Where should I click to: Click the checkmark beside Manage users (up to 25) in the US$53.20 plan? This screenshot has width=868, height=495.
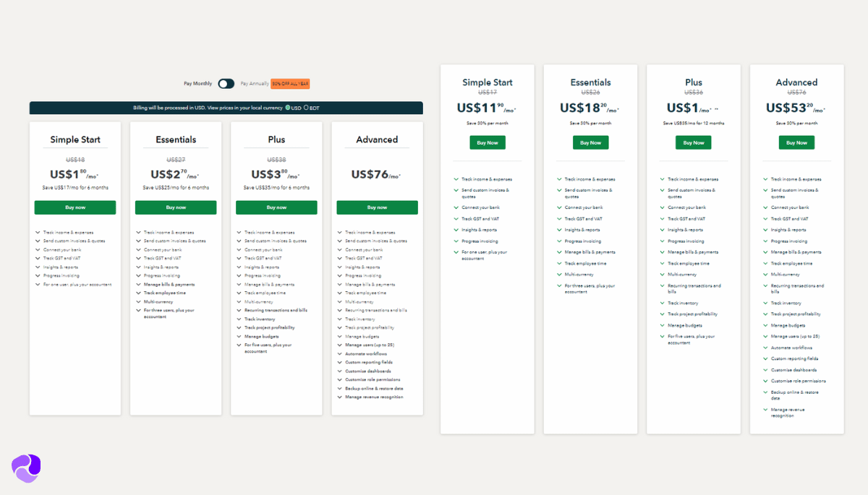tap(765, 337)
